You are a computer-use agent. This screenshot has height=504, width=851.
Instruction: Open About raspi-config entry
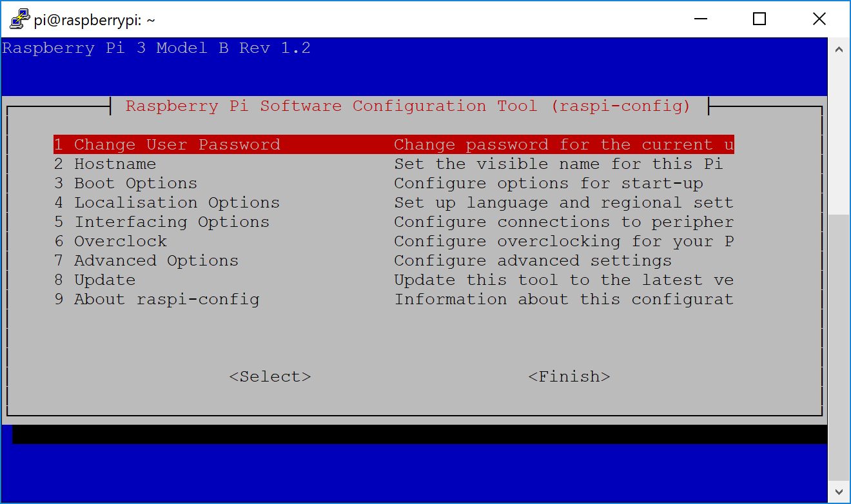click(394, 299)
